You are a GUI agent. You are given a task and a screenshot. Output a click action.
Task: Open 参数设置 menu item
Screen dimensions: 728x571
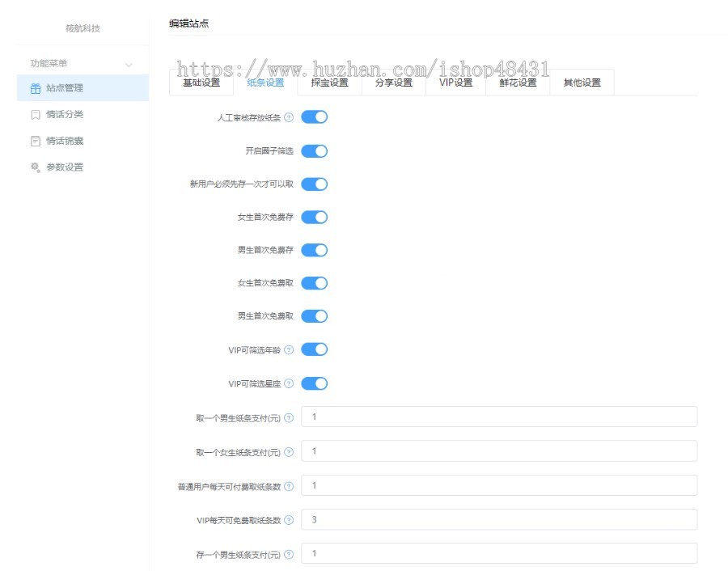[x=83, y=167]
